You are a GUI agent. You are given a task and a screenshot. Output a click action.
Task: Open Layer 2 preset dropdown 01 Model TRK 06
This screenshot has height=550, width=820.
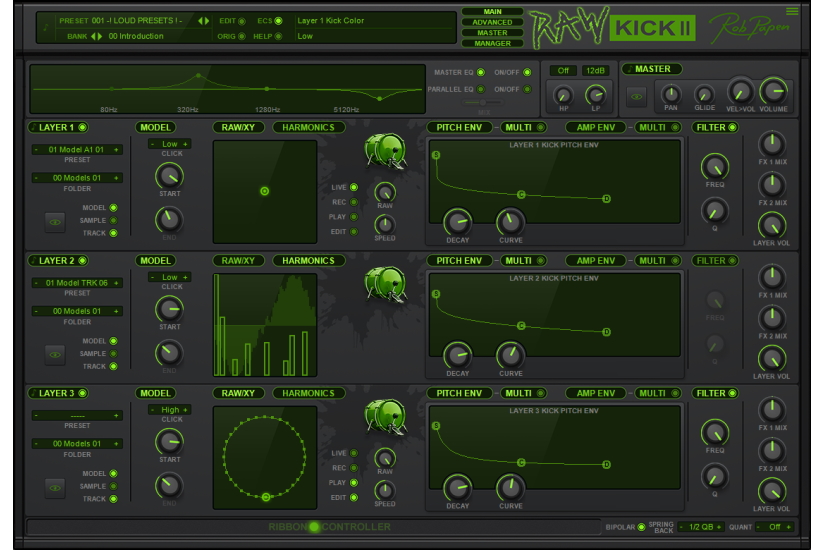pyautogui.click(x=77, y=283)
